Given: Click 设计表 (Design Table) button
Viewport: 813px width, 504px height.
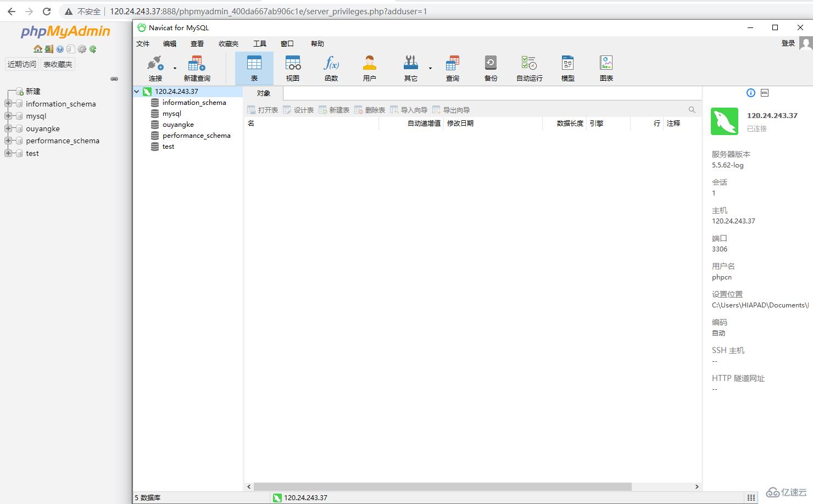Looking at the screenshot, I should 298,110.
